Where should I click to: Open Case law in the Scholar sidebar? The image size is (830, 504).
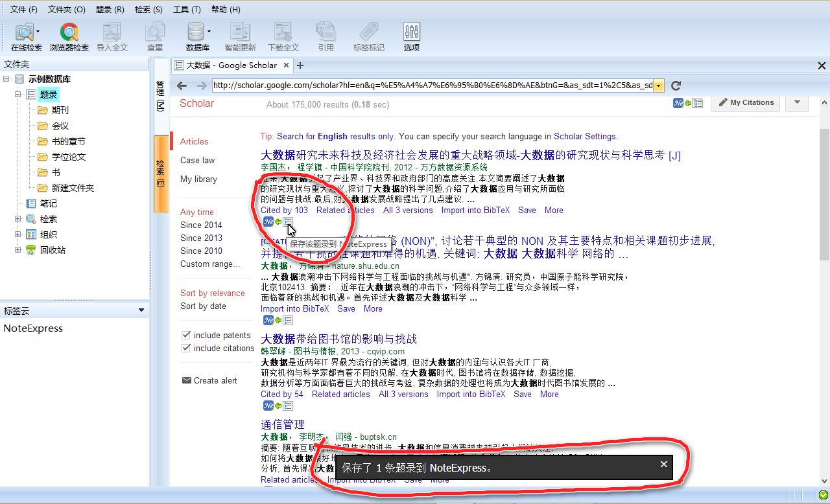[197, 160]
